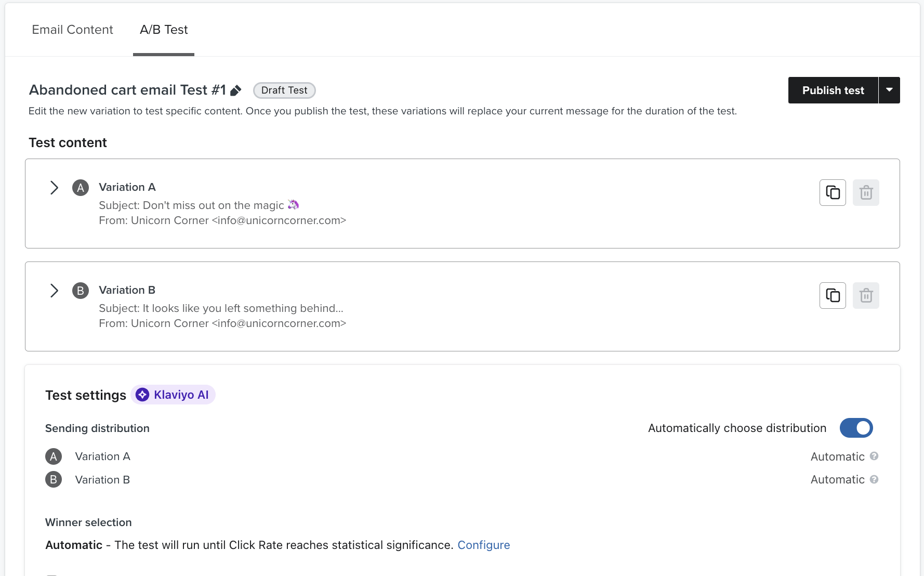
Task: Switch to the Email Content tab
Action: tap(72, 30)
